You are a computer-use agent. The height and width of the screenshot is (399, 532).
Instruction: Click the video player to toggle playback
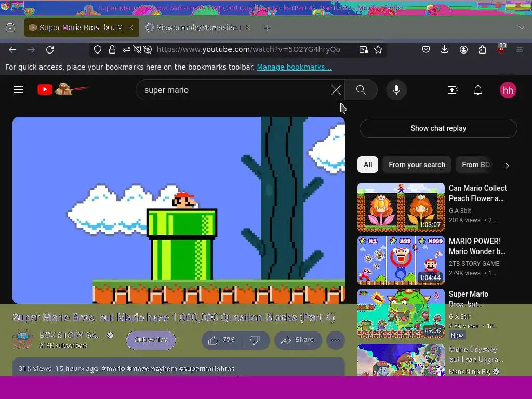(x=179, y=210)
